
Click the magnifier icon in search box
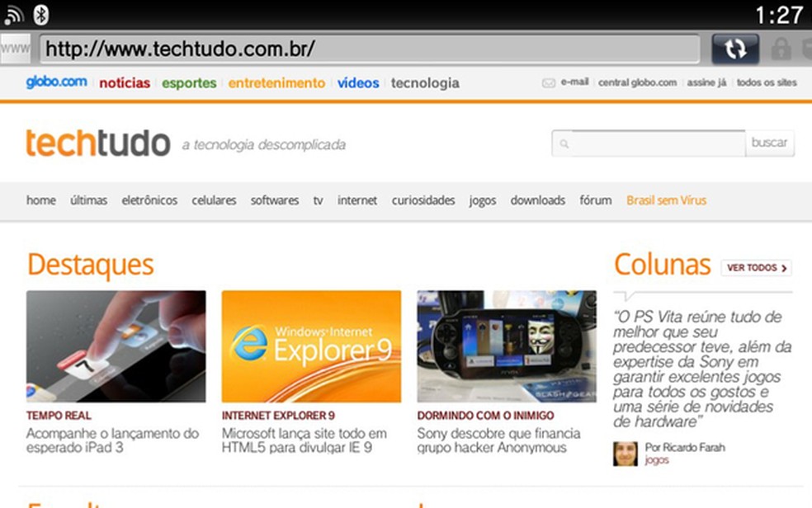(564, 143)
